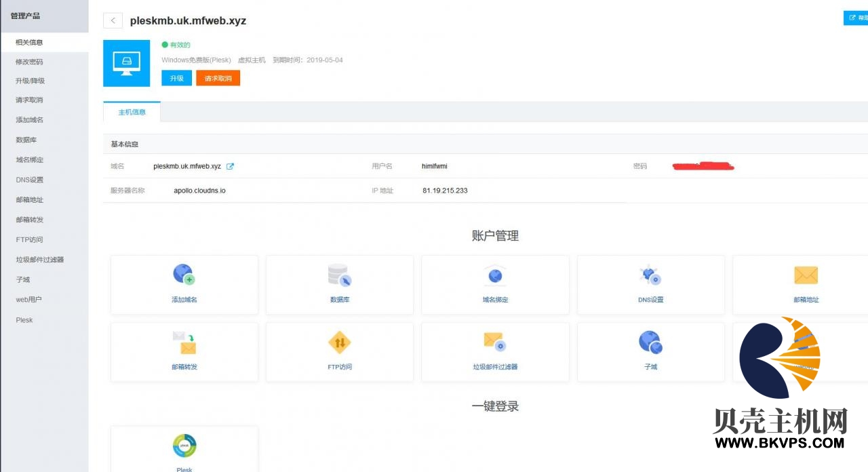868x472 pixels.
Task: Open external link icon beside domain name
Action: (230, 166)
